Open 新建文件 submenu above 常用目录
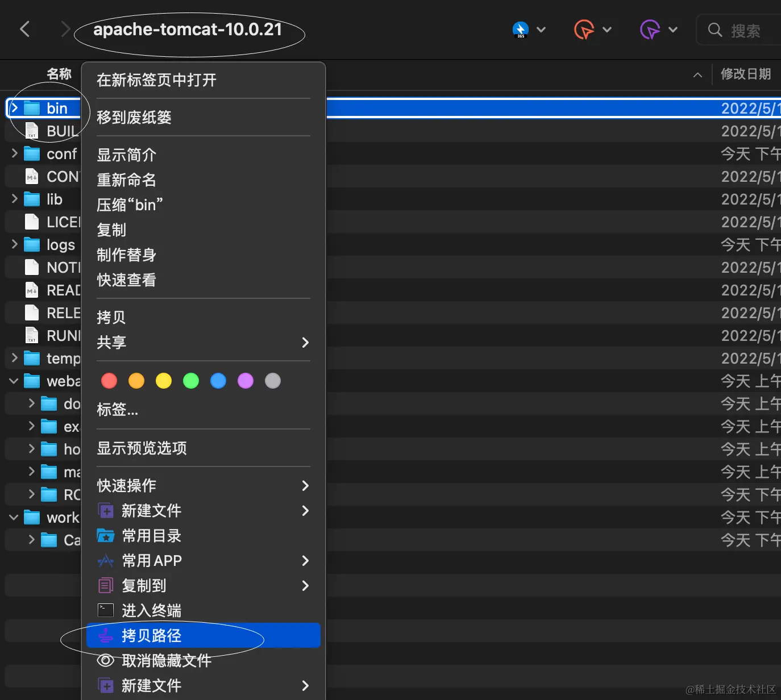The width and height of the screenshot is (781, 700). [x=203, y=511]
